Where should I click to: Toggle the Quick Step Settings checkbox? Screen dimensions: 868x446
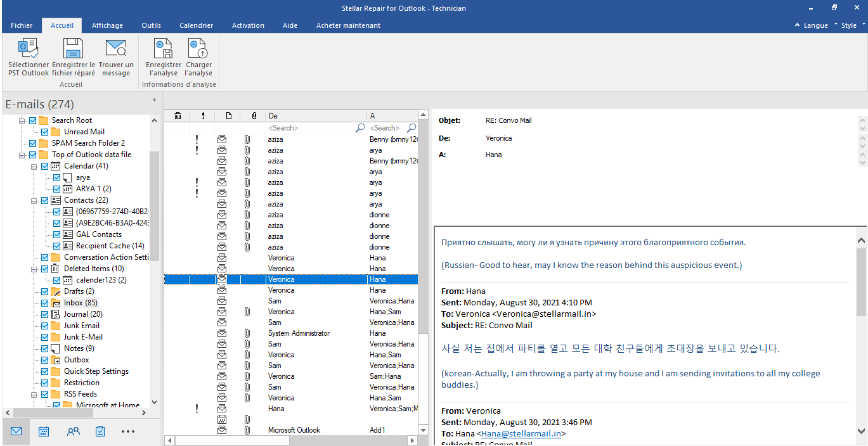click(x=45, y=371)
